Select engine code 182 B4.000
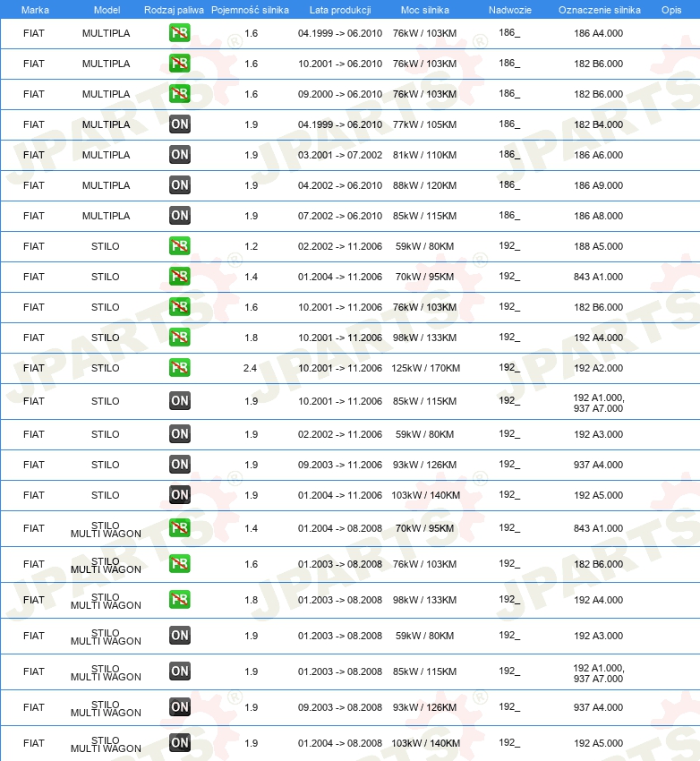The image size is (700, 761). pos(598,124)
